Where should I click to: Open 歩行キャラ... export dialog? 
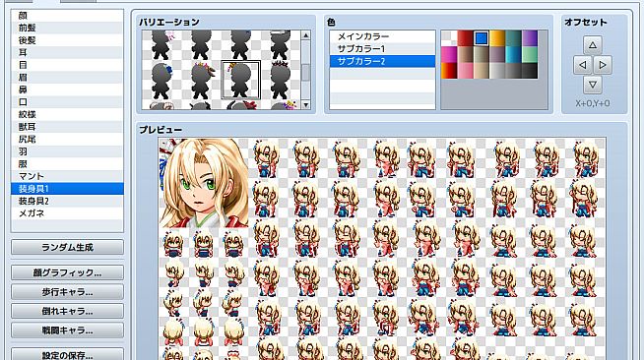pos(67,292)
